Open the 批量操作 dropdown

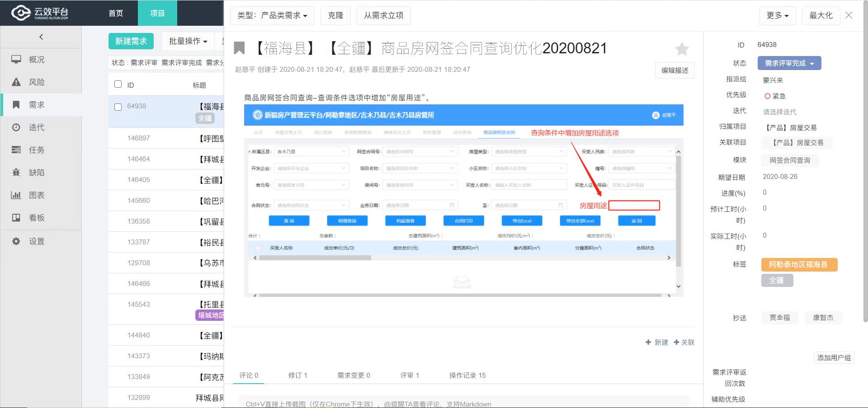[x=188, y=41]
